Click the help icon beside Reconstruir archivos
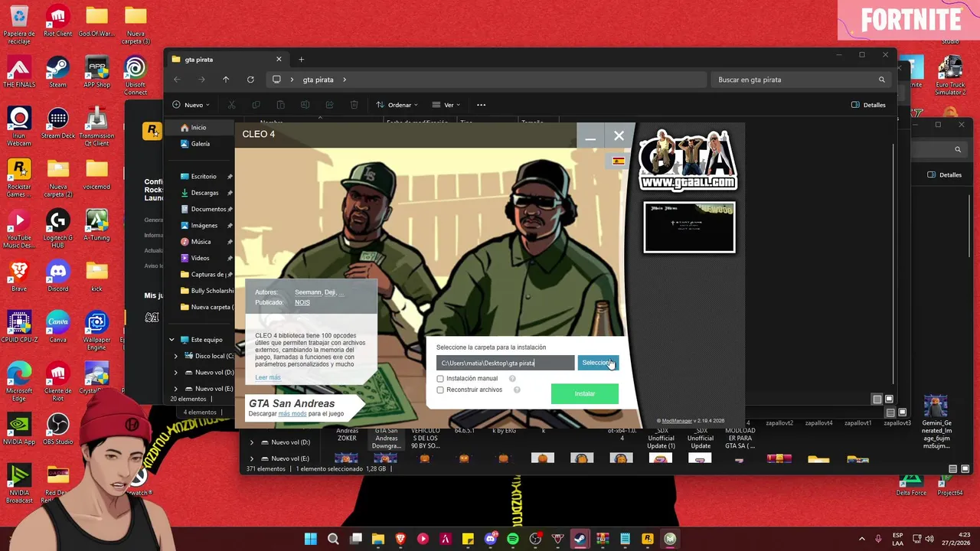980x551 pixels. [517, 390]
